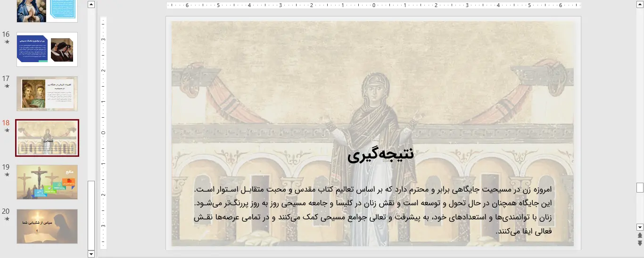Click the thumbnail pane scroll up arrow

point(91,4)
